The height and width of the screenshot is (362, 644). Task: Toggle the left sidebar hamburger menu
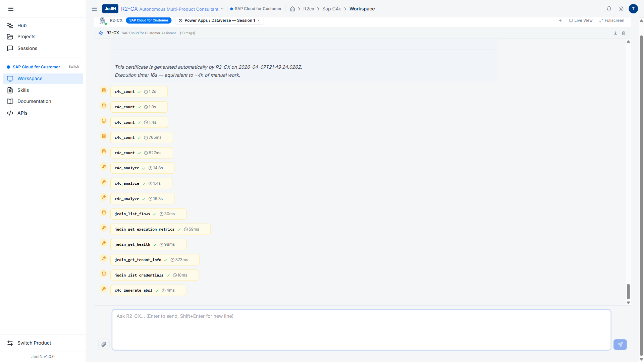tap(11, 9)
